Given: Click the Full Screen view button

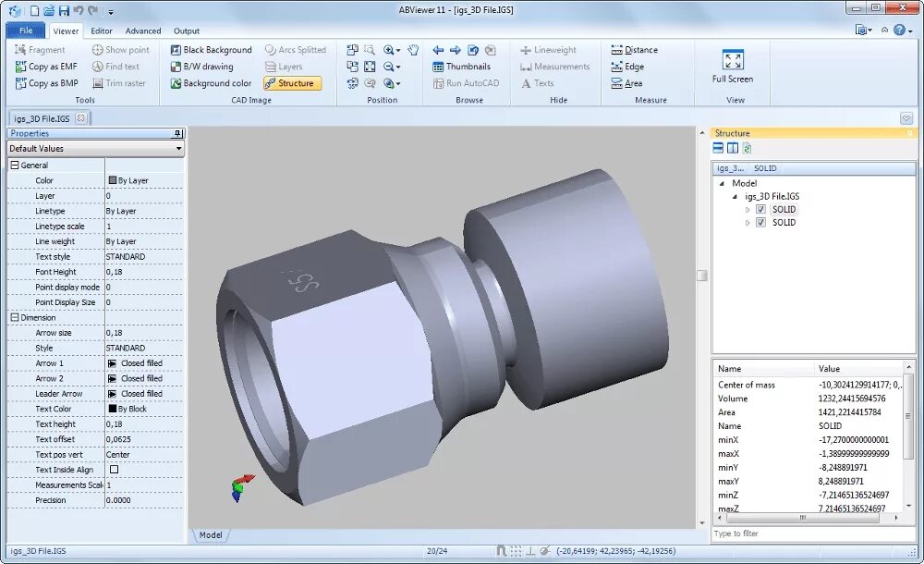Looking at the screenshot, I should 733,67.
